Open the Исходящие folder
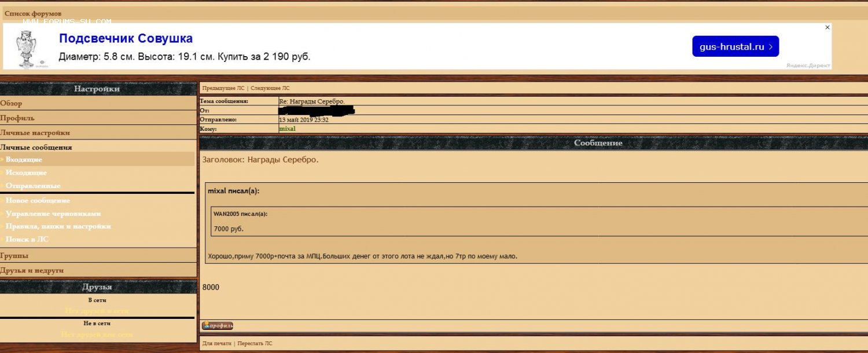The width and height of the screenshot is (868, 353). click(26, 172)
